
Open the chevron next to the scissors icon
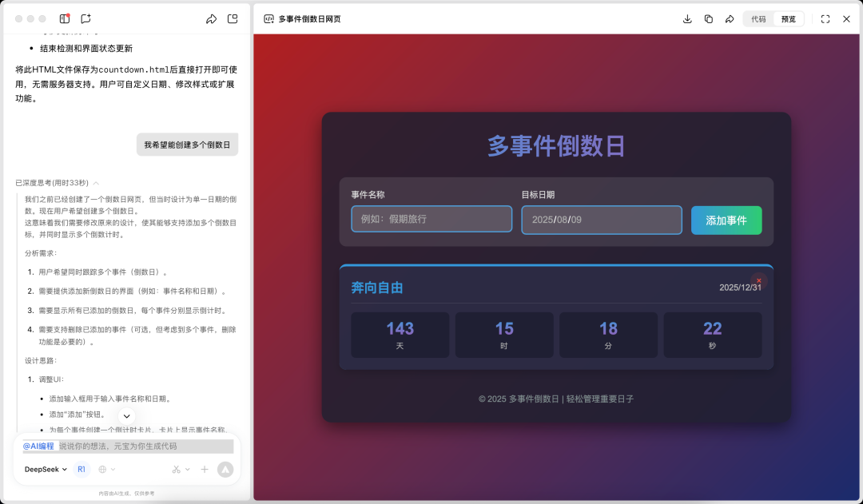point(188,470)
